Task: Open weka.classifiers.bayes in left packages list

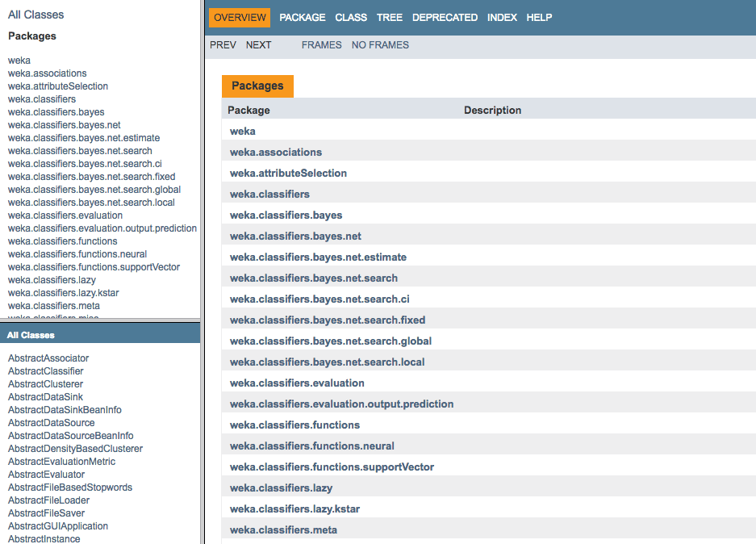Action: [x=56, y=112]
